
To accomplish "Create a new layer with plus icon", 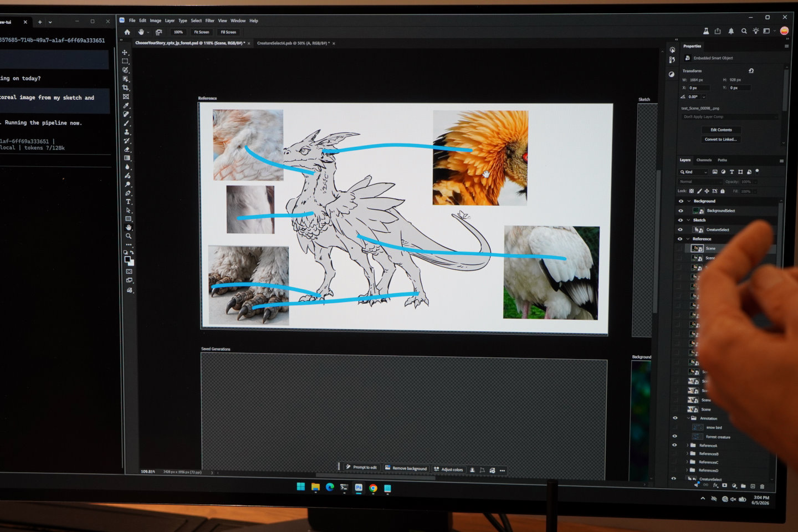I will (x=753, y=486).
